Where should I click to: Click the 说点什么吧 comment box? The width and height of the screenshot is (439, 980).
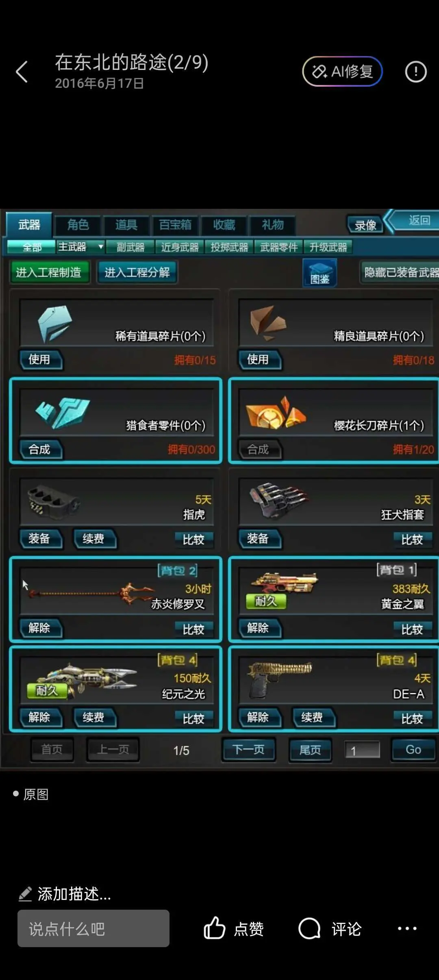coord(93,928)
